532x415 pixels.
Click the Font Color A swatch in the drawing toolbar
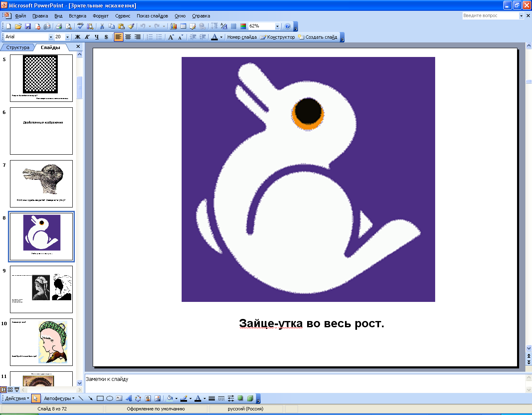click(198, 398)
